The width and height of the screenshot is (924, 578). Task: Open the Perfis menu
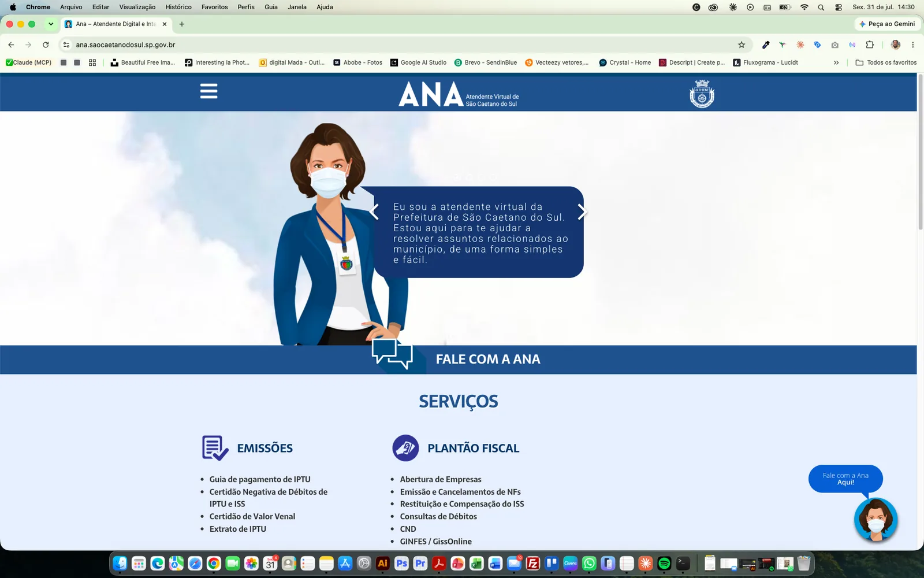click(x=246, y=7)
